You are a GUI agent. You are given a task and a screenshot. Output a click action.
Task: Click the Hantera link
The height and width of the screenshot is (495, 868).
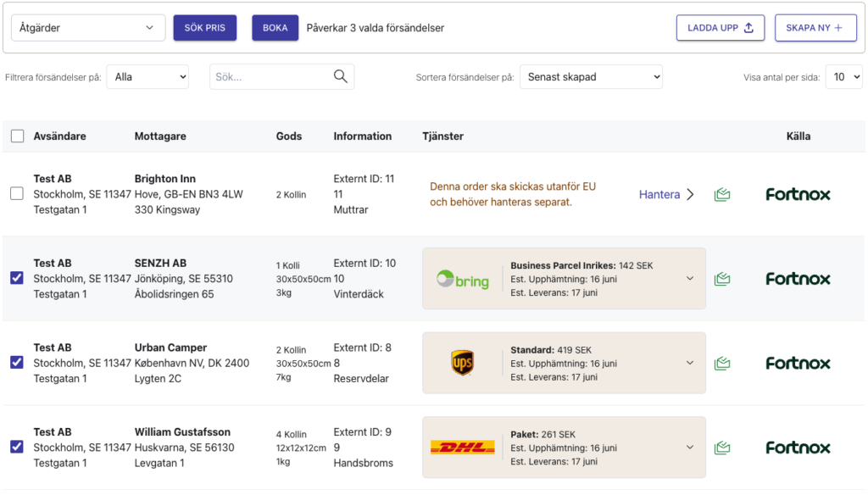click(659, 194)
